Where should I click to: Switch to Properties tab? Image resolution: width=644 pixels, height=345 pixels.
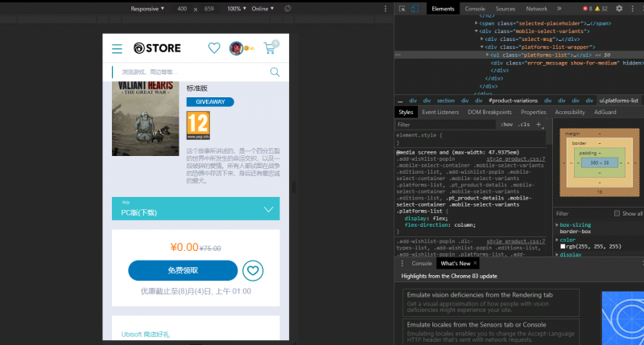pyautogui.click(x=533, y=112)
